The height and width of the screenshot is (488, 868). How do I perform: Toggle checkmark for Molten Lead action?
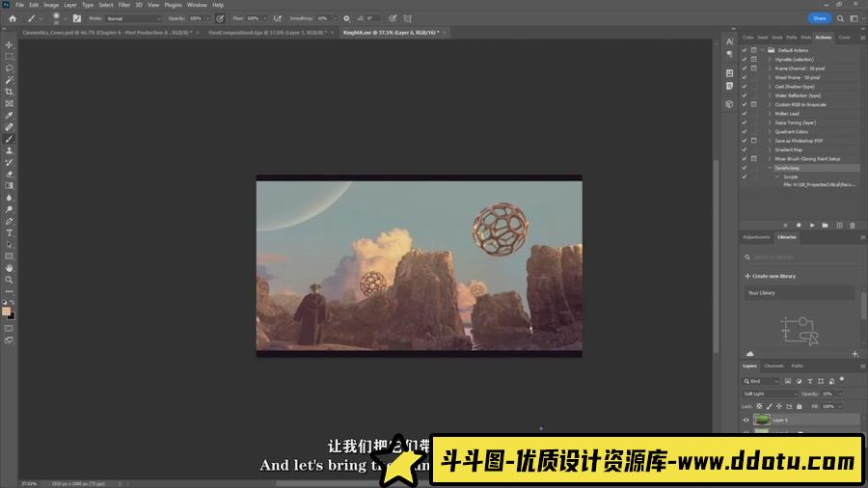click(x=745, y=114)
